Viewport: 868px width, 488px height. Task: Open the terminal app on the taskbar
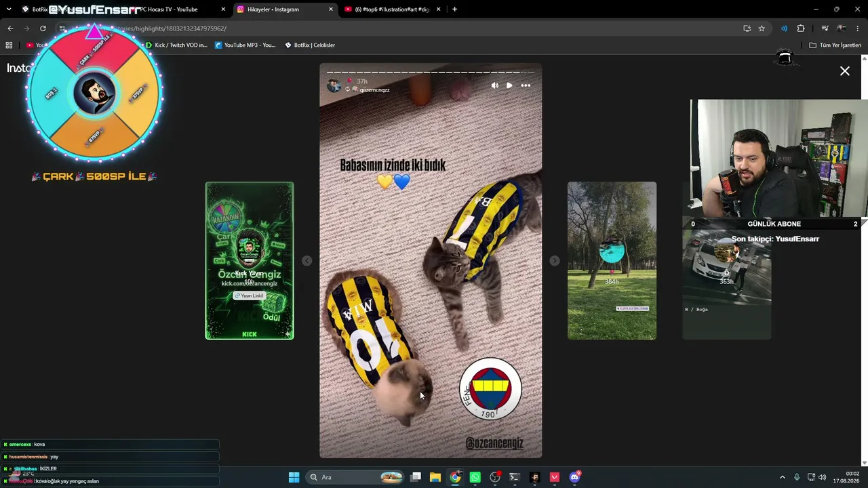pos(515,477)
